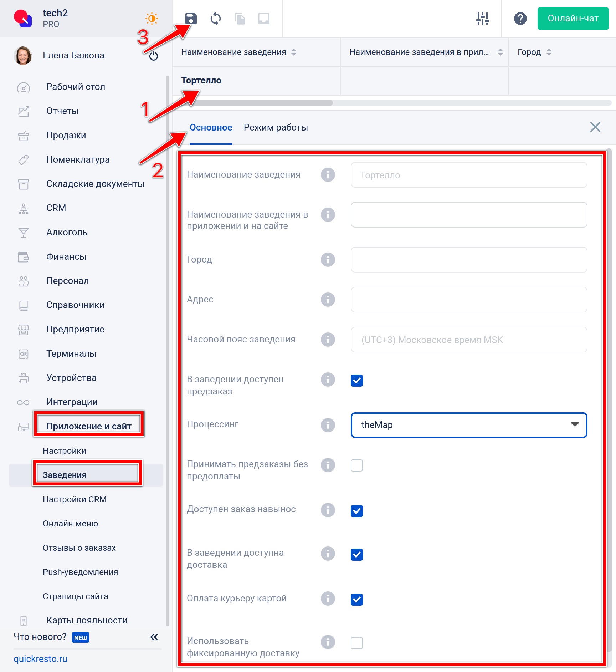This screenshot has width=616, height=672.
Task: Open the quickresto.ru link
Action: 41,659
